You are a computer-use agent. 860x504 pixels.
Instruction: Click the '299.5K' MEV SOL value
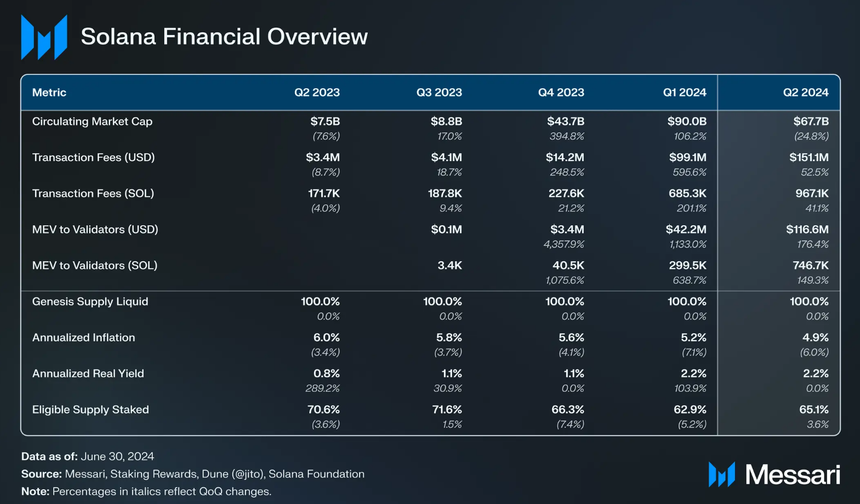pyautogui.click(x=687, y=266)
